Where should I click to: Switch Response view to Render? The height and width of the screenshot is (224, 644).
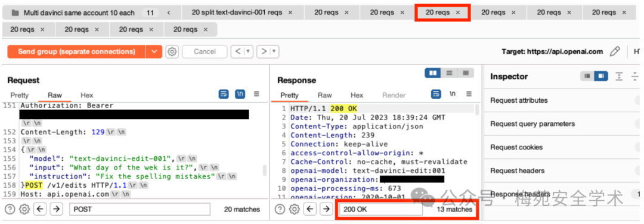(x=394, y=95)
